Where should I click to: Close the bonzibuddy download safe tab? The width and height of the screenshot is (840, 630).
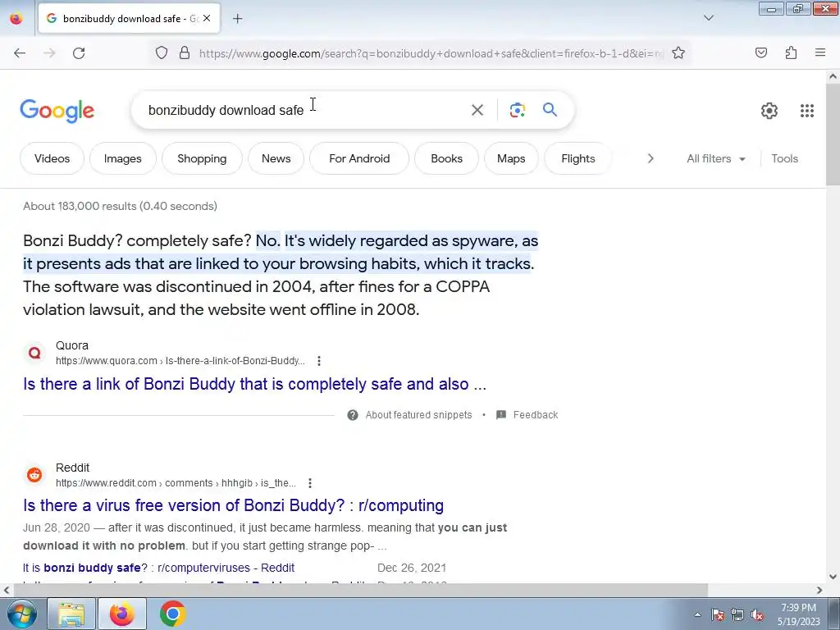(x=207, y=18)
